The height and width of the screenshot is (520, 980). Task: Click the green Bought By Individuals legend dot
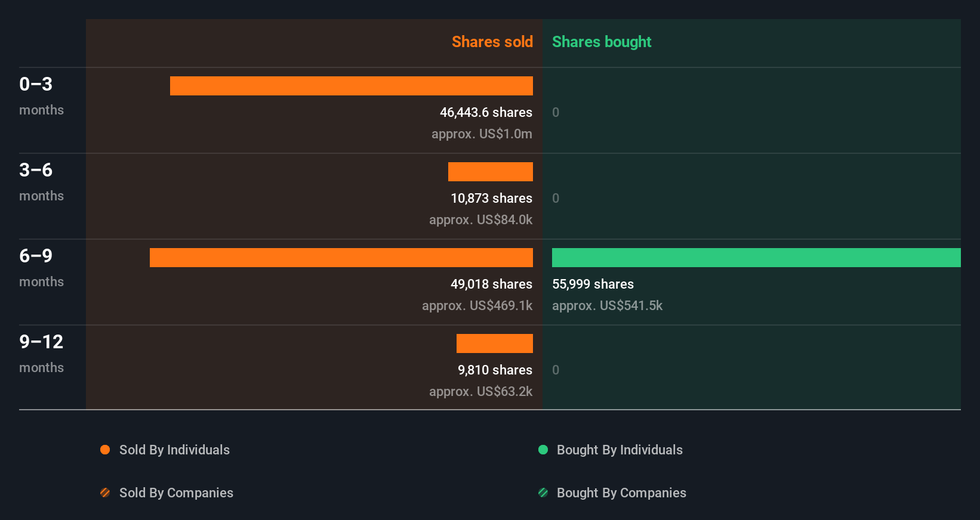[x=543, y=450]
